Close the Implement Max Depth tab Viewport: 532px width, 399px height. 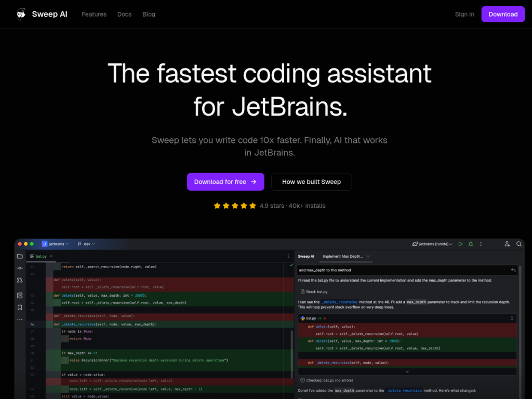368,257
